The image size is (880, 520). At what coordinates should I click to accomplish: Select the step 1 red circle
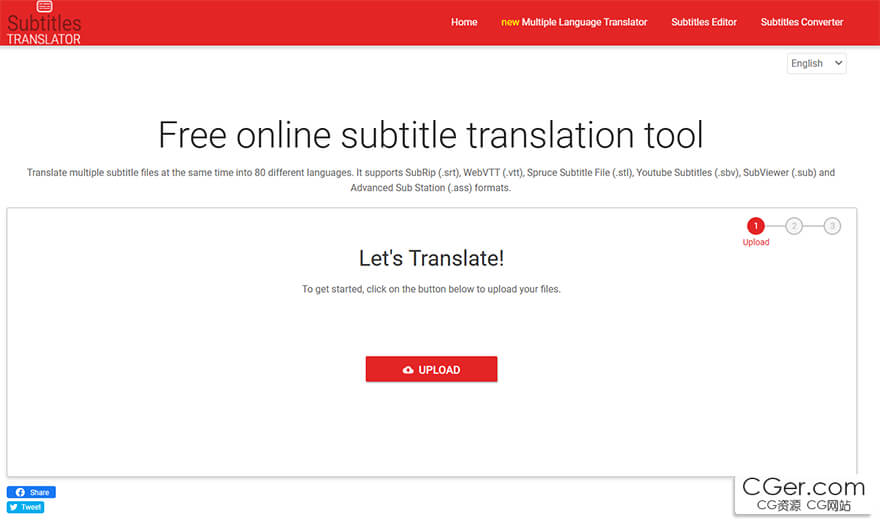tap(756, 226)
